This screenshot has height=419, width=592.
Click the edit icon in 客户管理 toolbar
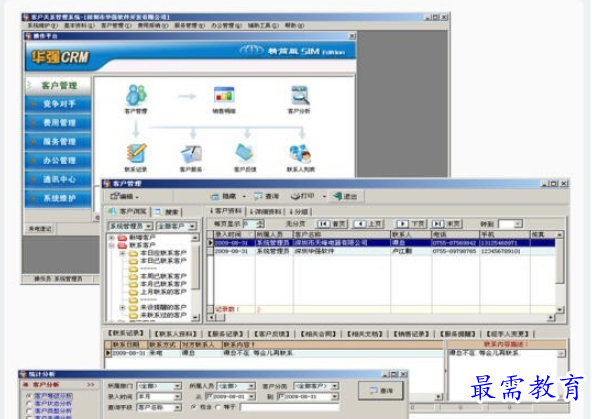pyautogui.click(x=114, y=196)
